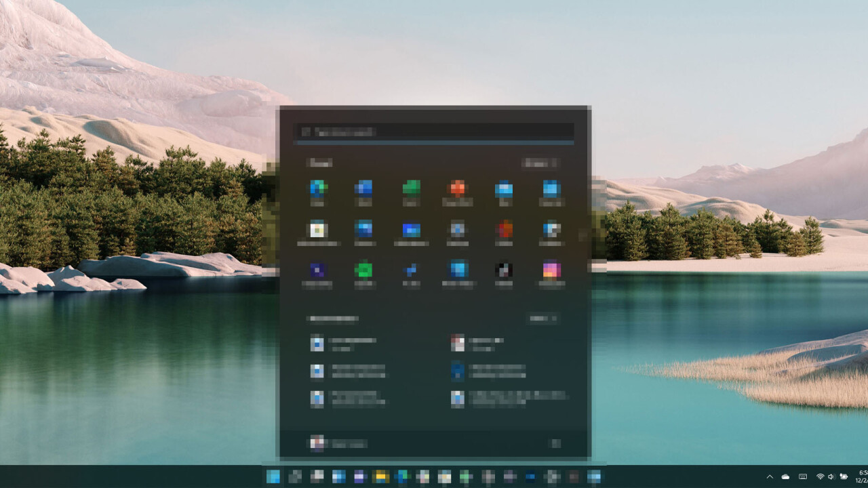Open the first recommended file

pyautogui.click(x=346, y=344)
